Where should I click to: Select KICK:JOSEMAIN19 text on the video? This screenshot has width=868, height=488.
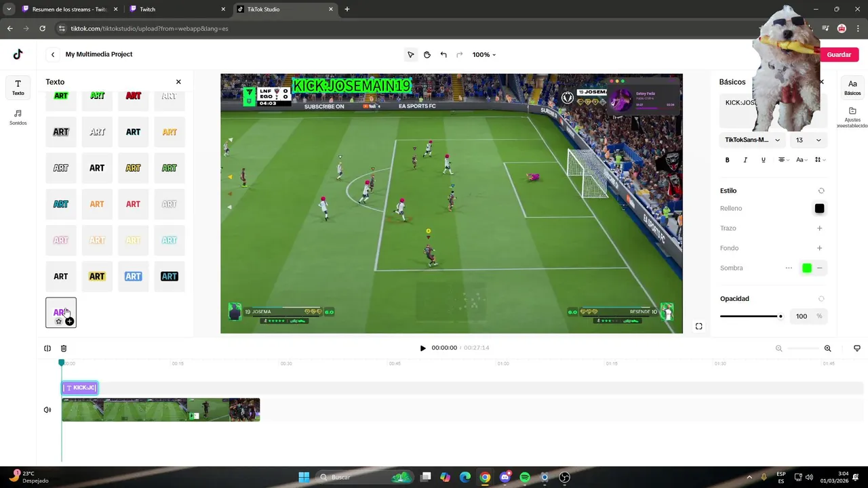[351, 86]
